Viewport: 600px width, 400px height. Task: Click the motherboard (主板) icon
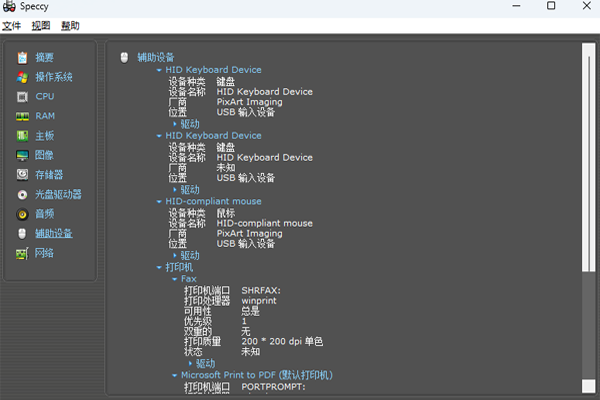[x=22, y=136]
